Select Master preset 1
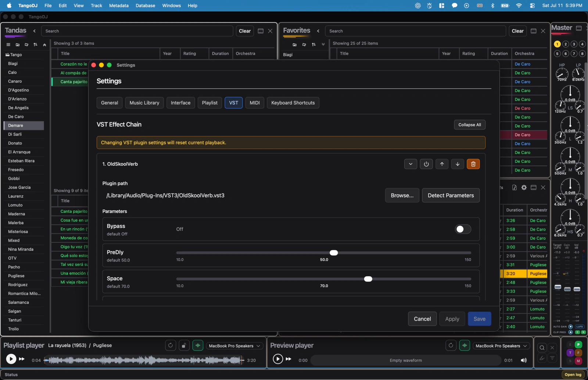This screenshot has height=380, width=588. click(x=557, y=44)
